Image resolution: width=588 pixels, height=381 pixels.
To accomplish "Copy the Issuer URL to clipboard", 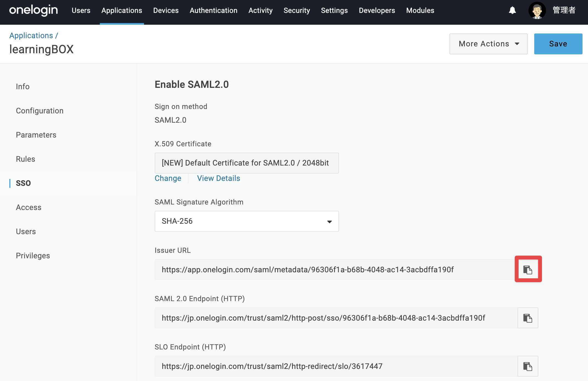I will (x=528, y=270).
